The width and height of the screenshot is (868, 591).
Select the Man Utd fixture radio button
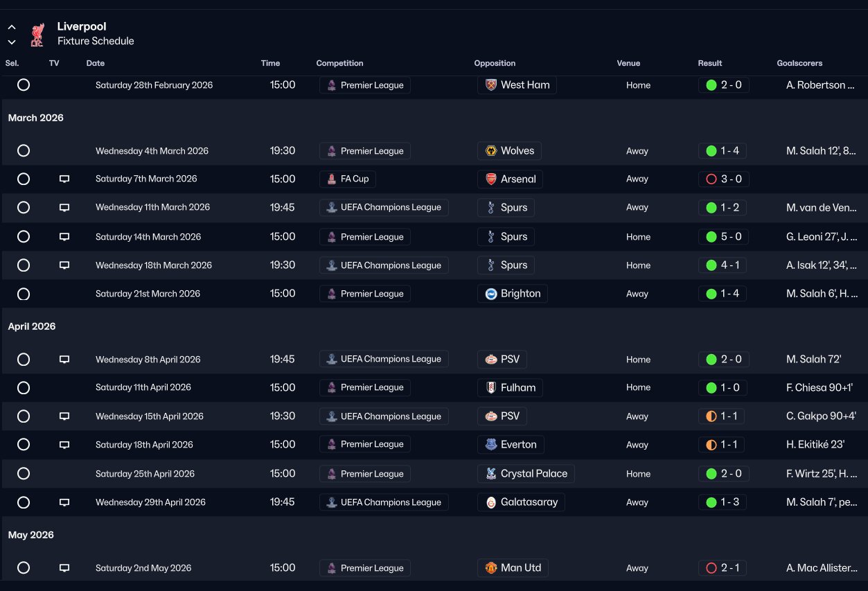[24, 568]
